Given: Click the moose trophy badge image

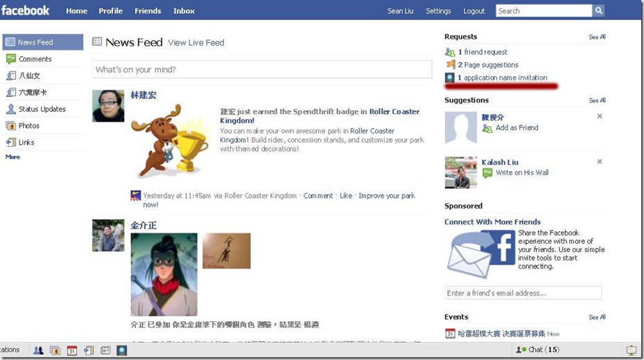Looking at the screenshot, I should coord(171,141).
